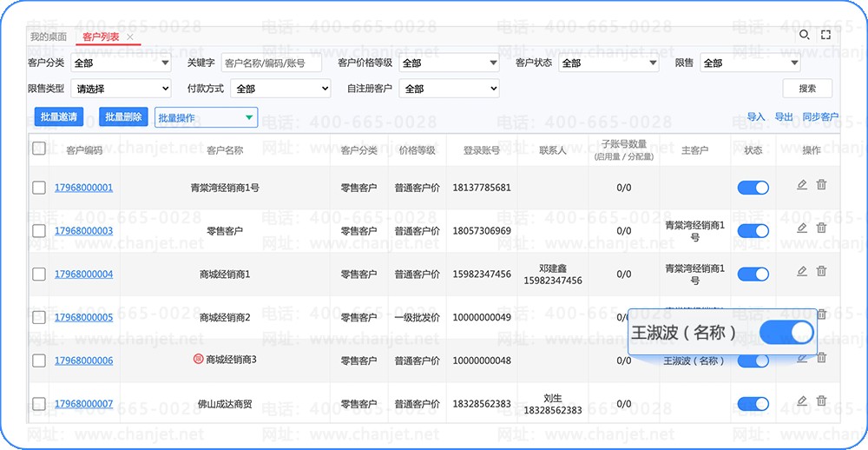Select the 客户列表 tab

(x=101, y=36)
